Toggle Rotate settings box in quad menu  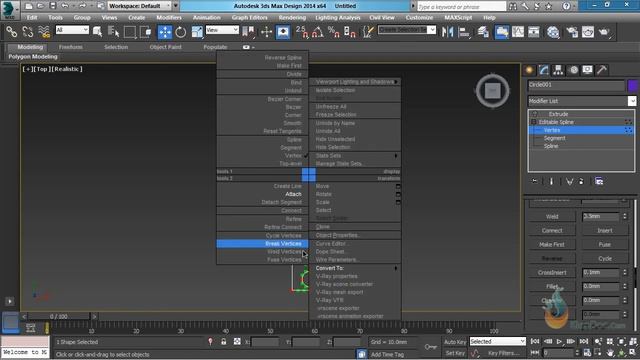tap(398, 194)
